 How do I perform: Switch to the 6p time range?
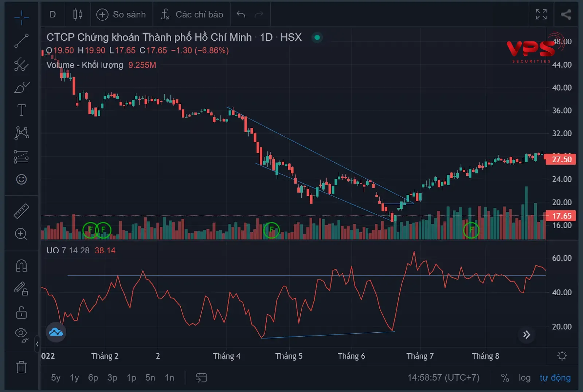(x=93, y=378)
